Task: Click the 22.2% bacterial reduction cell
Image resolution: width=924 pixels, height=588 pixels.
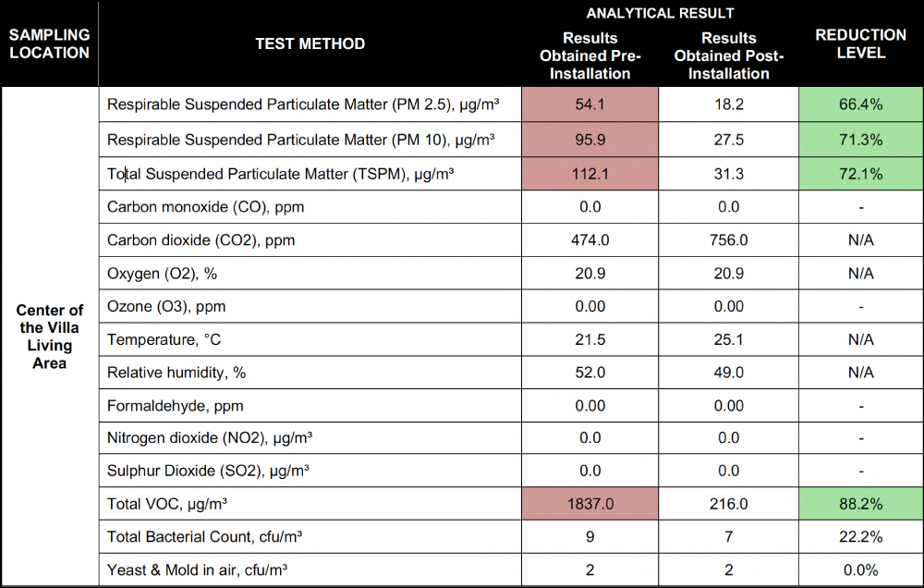Action: [x=860, y=537]
